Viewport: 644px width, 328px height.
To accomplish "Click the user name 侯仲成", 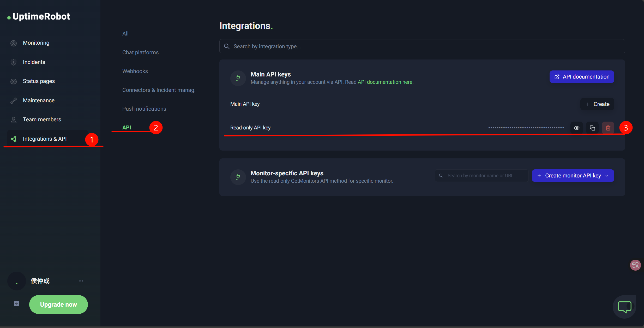I will coord(40,281).
